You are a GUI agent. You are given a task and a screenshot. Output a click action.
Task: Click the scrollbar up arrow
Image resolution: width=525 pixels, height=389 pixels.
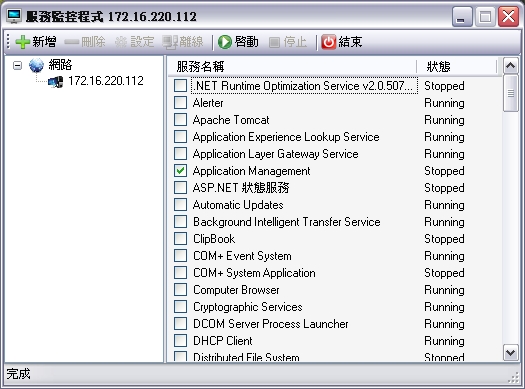click(x=511, y=66)
